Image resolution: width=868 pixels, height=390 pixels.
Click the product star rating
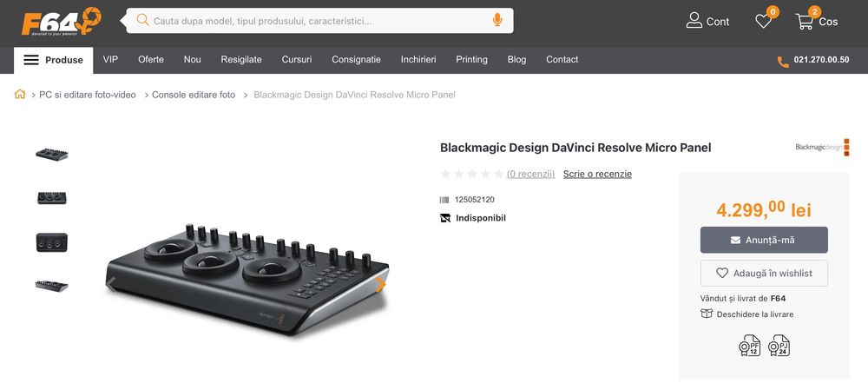(x=471, y=174)
